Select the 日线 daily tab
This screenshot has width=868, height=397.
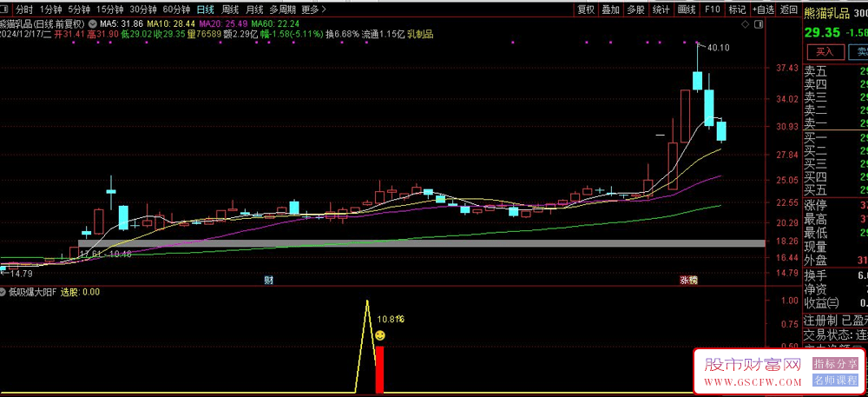coord(206,10)
